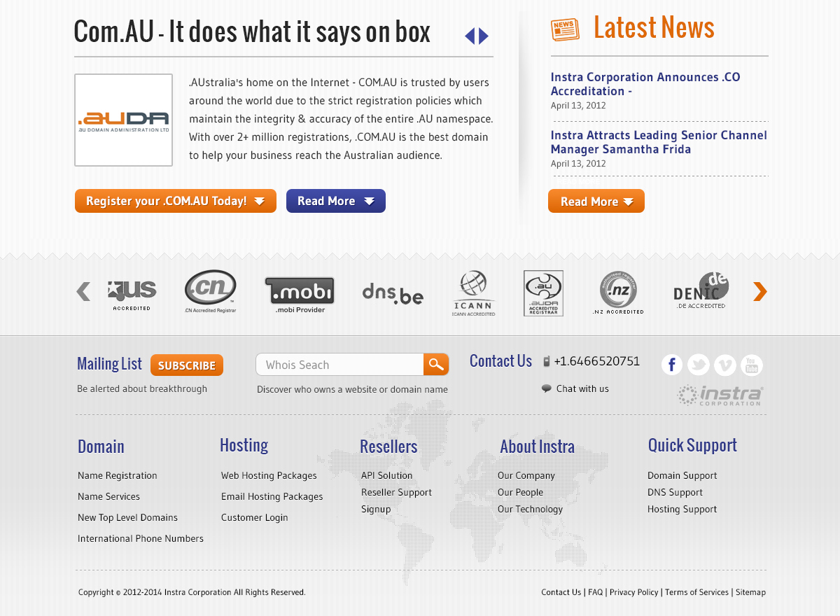The width and height of the screenshot is (840, 616).
Task: Advance to next featured domain slide
Action: pos(484,36)
